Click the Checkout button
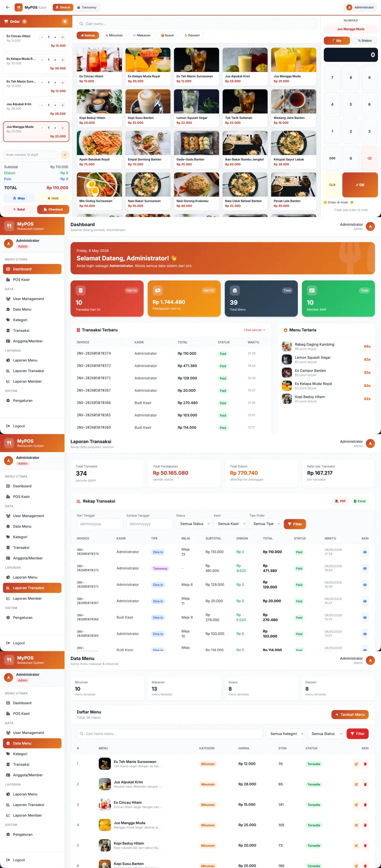Image resolution: width=381 pixels, height=868 pixels. pyautogui.click(x=53, y=209)
